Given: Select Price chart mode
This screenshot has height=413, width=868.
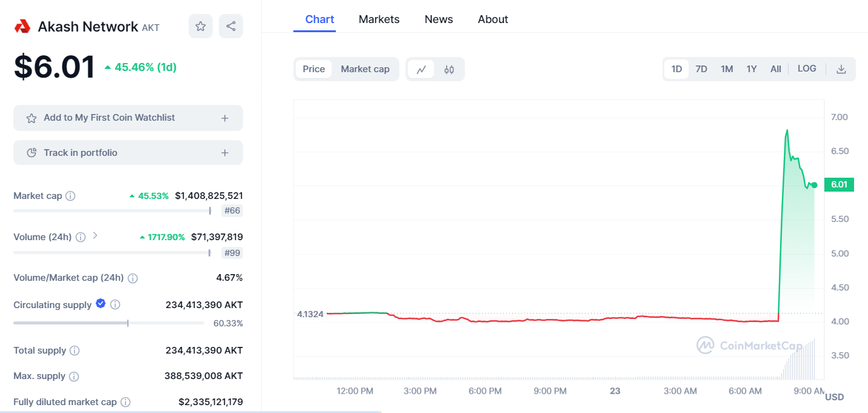Looking at the screenshot, I should (x=314, y=69).
